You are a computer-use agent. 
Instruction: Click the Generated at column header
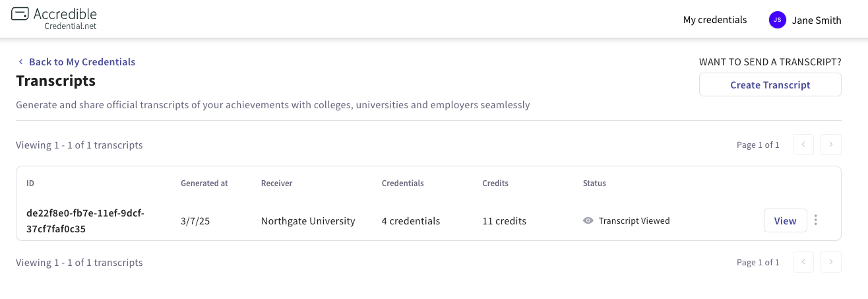pos(204,183)
